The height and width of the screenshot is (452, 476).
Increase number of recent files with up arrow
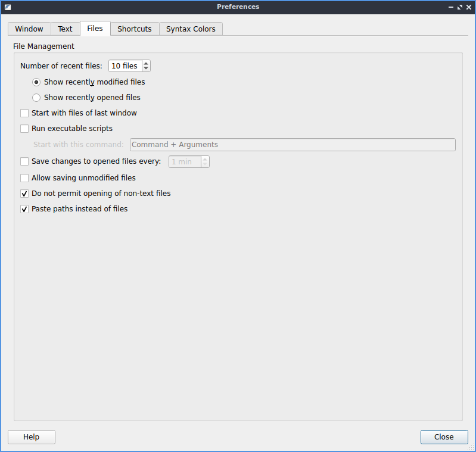tap(146, 63)
